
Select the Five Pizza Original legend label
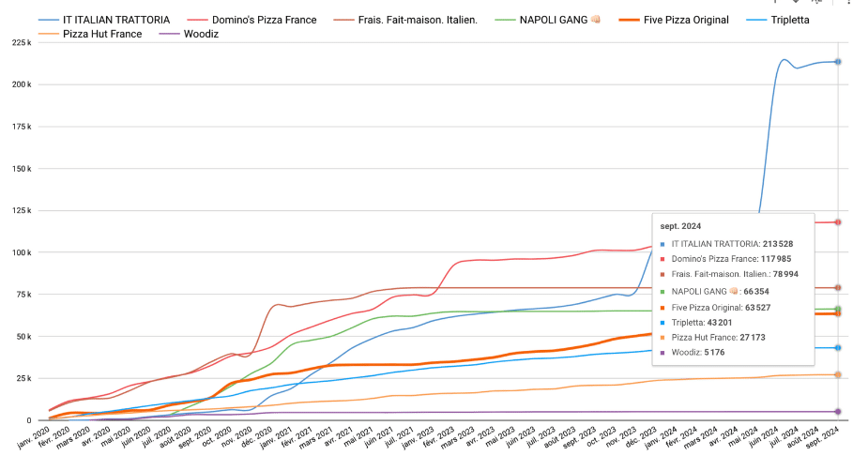[686, 20]
